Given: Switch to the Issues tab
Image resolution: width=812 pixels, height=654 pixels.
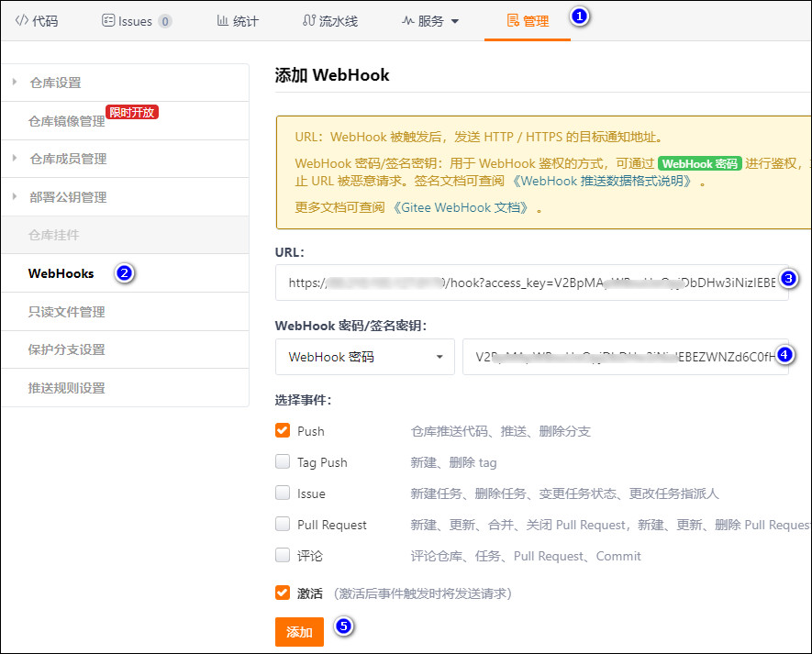Looking at the screenshot, I should click(136, 21).
